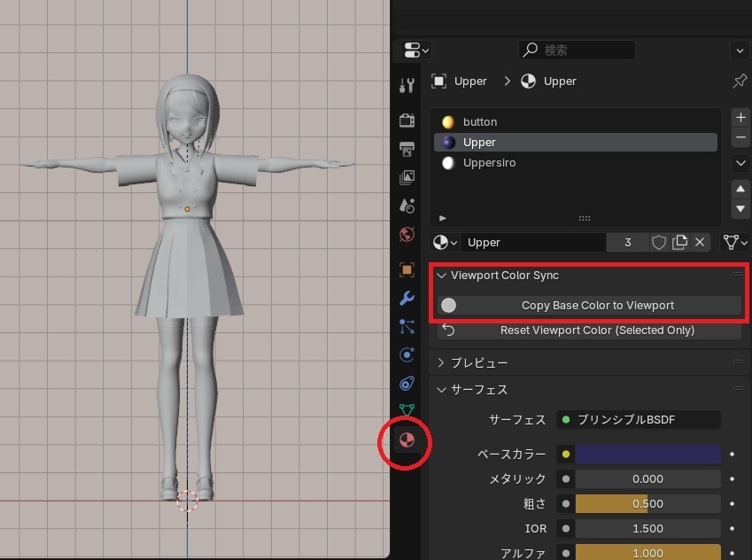752x560 pixels.
Task: Toggle the pin icon on the Properties header
Action: coord(740,81)
